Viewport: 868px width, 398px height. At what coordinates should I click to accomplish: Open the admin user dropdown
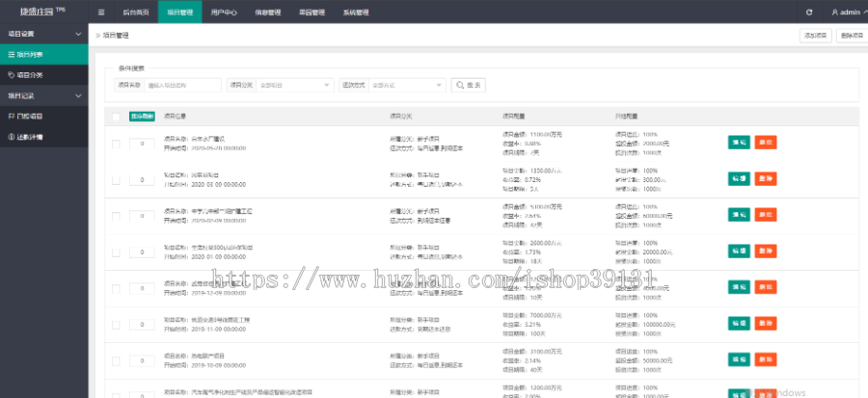click(849, 13)
